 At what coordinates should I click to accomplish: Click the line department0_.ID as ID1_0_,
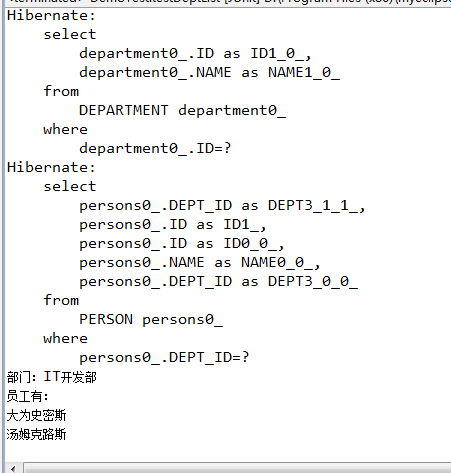coord(195,54)
